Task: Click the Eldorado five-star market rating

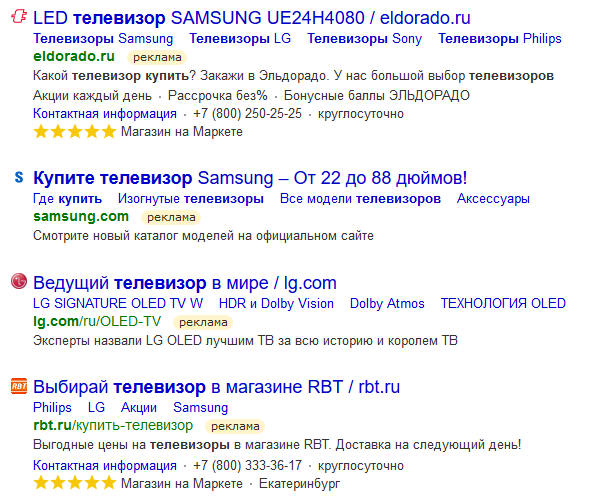Action: 75,132
